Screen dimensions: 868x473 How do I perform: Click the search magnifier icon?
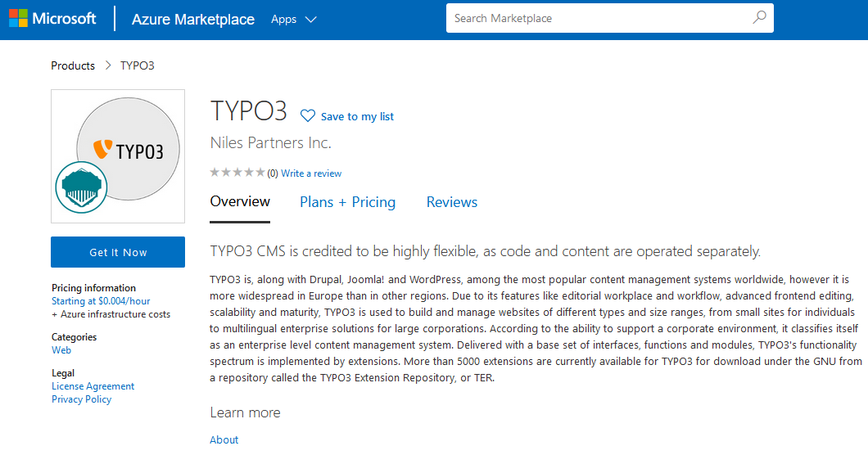point(759,18)
